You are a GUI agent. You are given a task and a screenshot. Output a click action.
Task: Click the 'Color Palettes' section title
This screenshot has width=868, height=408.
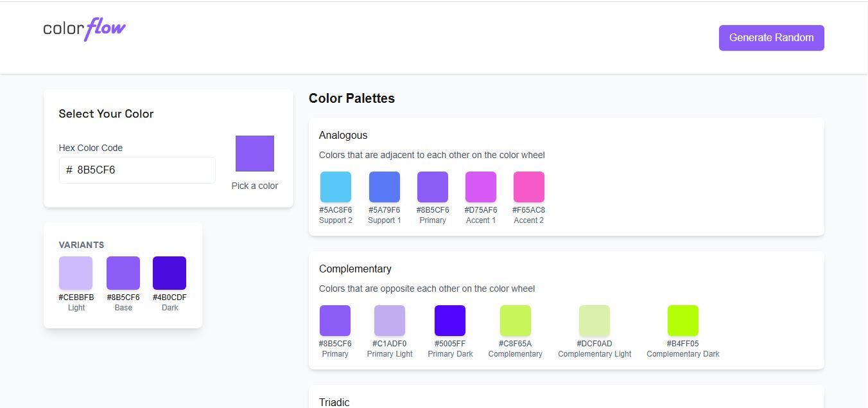352,98
